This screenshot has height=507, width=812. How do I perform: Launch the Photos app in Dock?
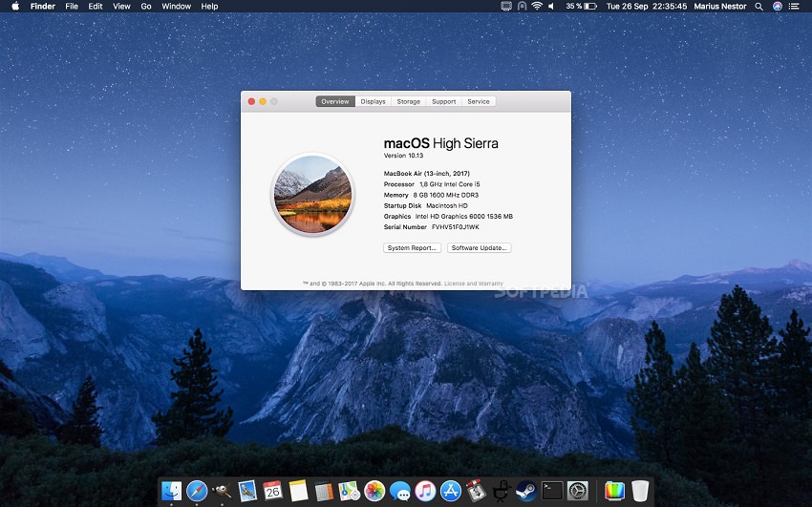pyautogui.click(x=374, y=491)
